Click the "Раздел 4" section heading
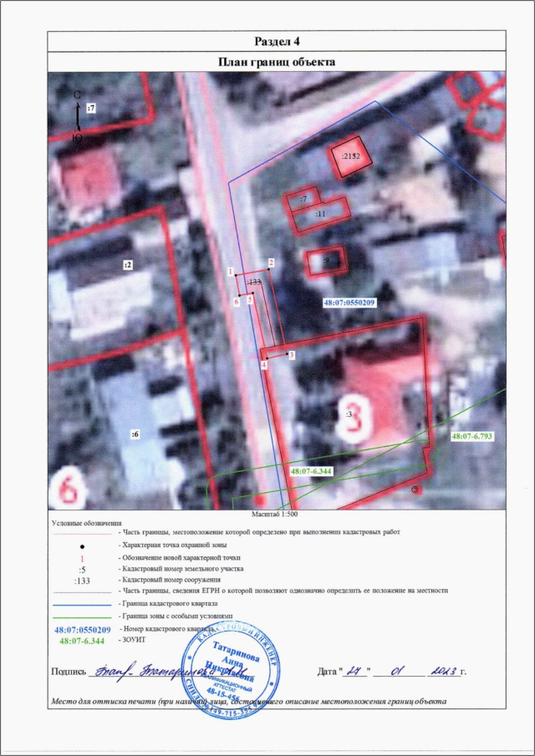The height and width of the screenshot is (756, 535). (x=277, y=42)
